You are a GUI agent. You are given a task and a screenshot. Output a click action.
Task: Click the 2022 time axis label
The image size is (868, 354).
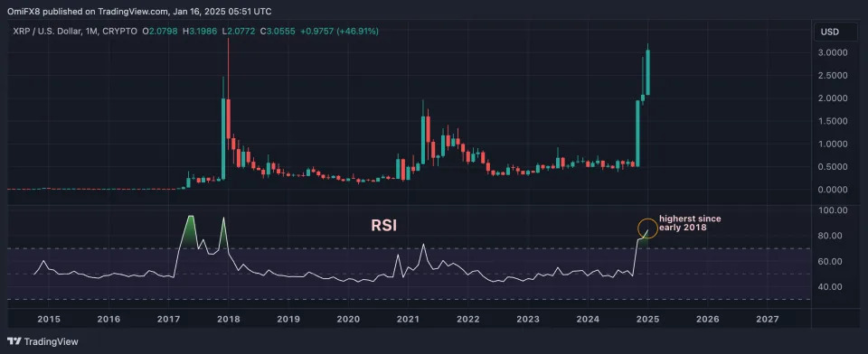[x=468, y=319]
